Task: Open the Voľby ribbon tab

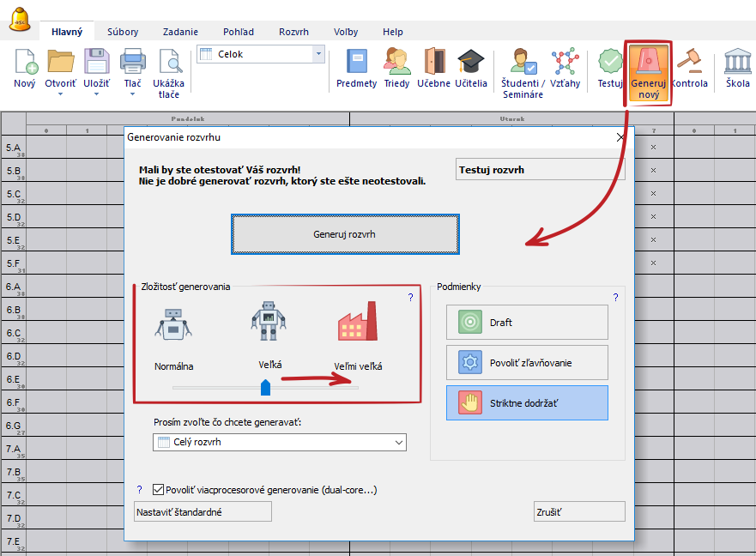Action: [x=346, y=32]
